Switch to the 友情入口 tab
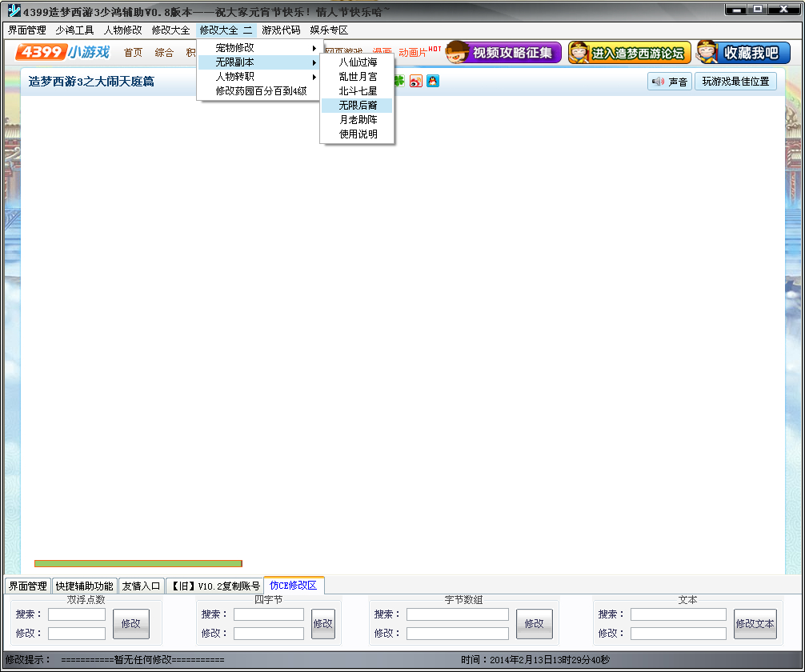 141,586
